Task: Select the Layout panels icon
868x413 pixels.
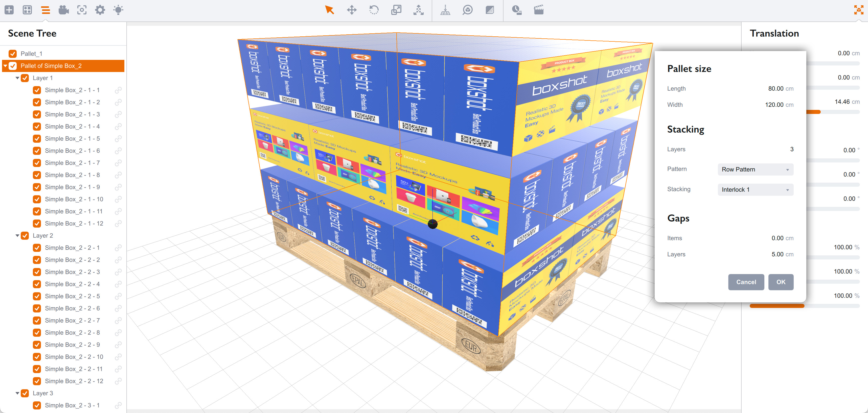Action: click(27, 10)
